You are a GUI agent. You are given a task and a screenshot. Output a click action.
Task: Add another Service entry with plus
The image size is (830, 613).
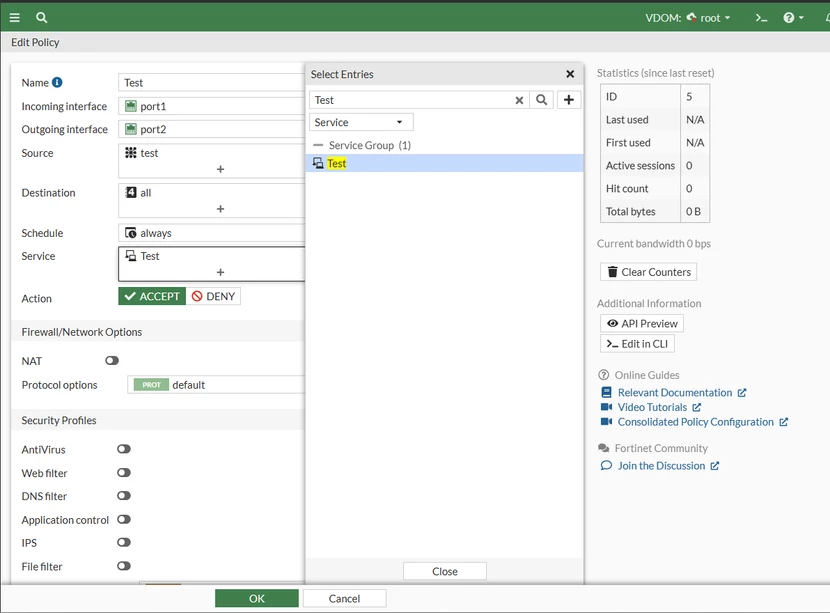tap(221, 272)
